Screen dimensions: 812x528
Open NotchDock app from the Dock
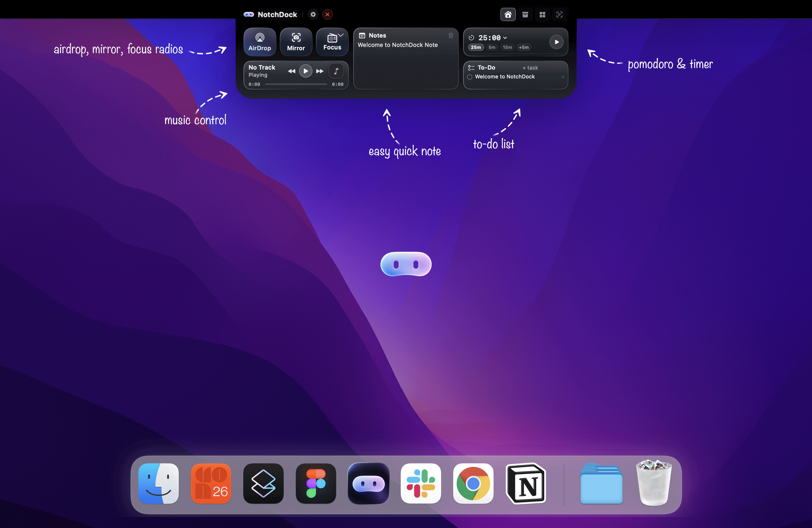368,483
